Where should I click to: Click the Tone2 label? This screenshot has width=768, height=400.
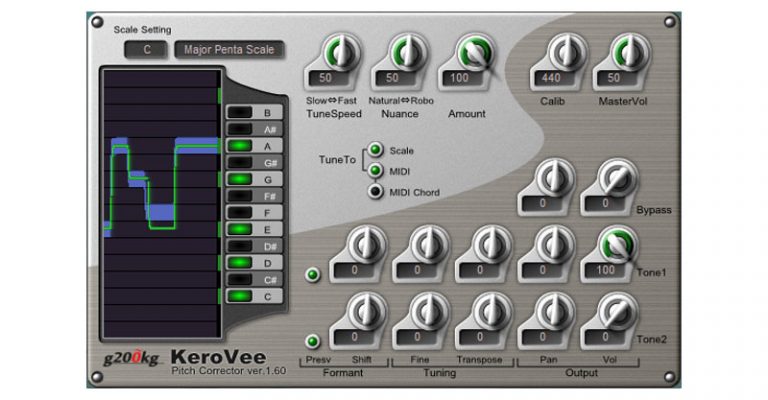[651, 339]
